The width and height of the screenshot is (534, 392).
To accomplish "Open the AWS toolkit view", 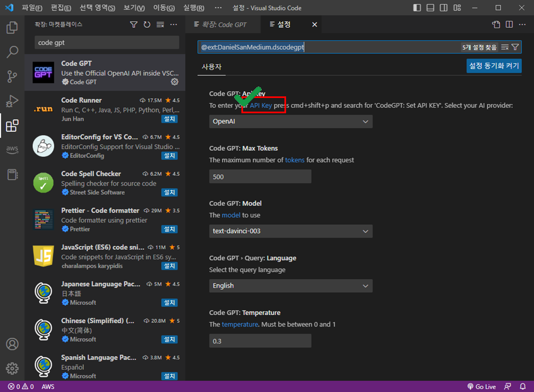I will click(12, 149).
